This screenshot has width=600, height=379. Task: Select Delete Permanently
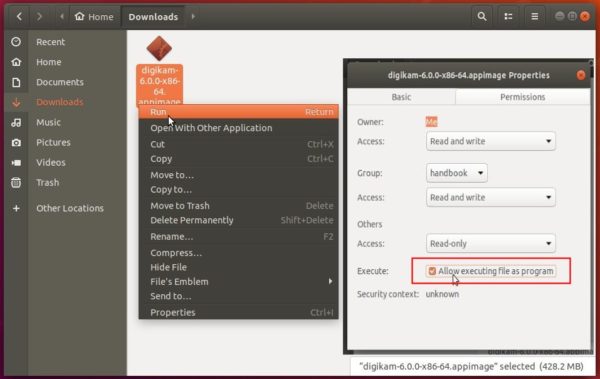click(239, 220)
